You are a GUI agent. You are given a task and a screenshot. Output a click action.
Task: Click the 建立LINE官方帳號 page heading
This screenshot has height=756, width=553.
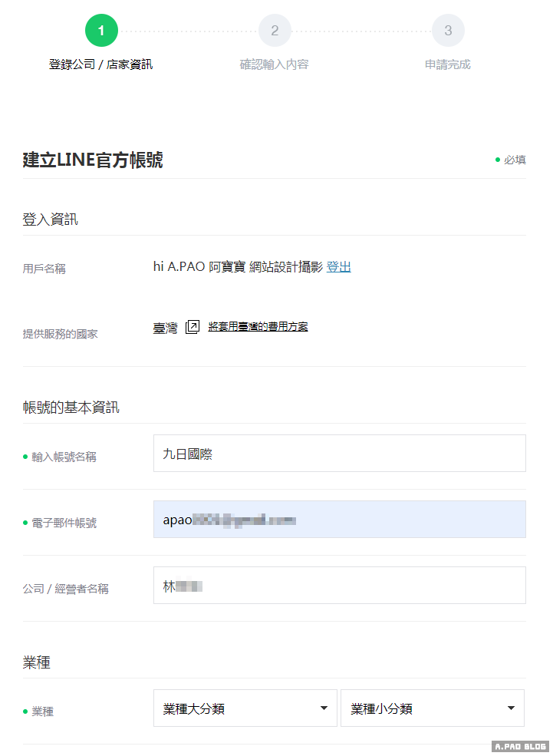point(93,160)
